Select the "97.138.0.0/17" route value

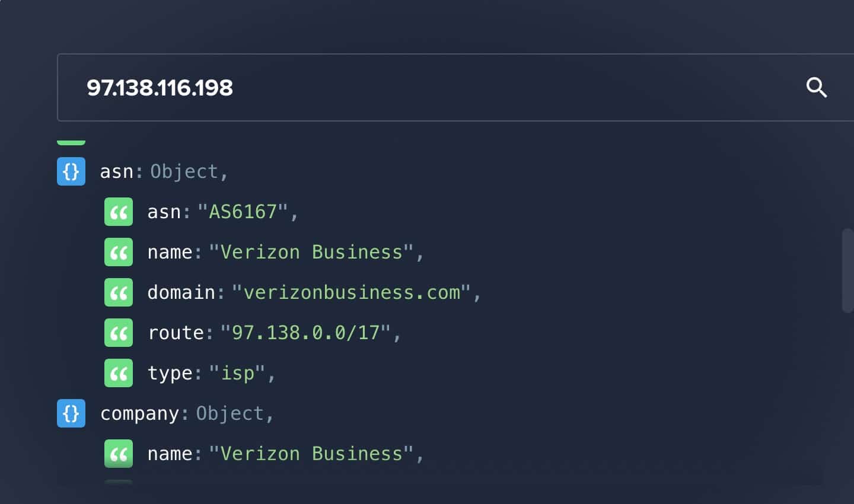pos(305,333)
